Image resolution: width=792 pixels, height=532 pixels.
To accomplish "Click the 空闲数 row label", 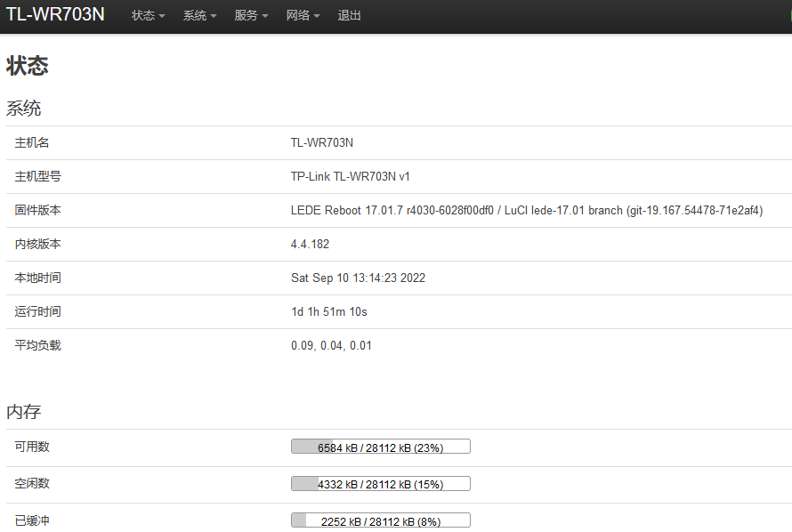I will [x=32, y=484].
